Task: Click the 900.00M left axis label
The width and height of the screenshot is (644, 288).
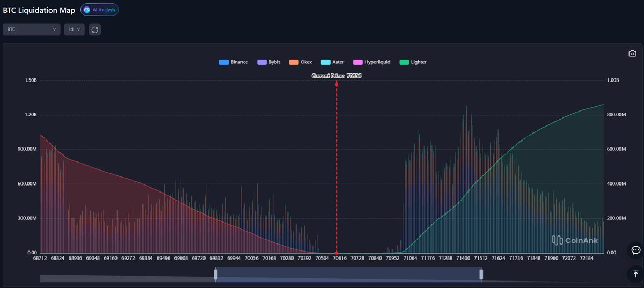Action: point(27,149)
